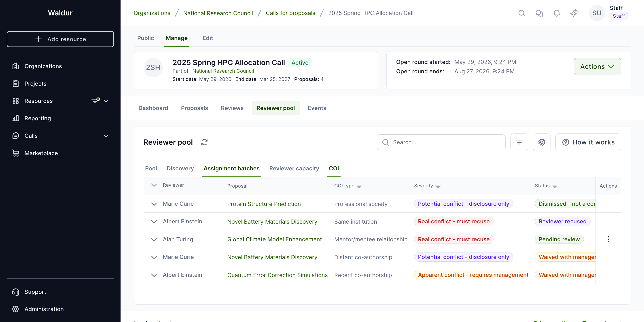This screenshot has height=322, width=644.
Task: Filter by Severity column
Action: click(438, 186)
